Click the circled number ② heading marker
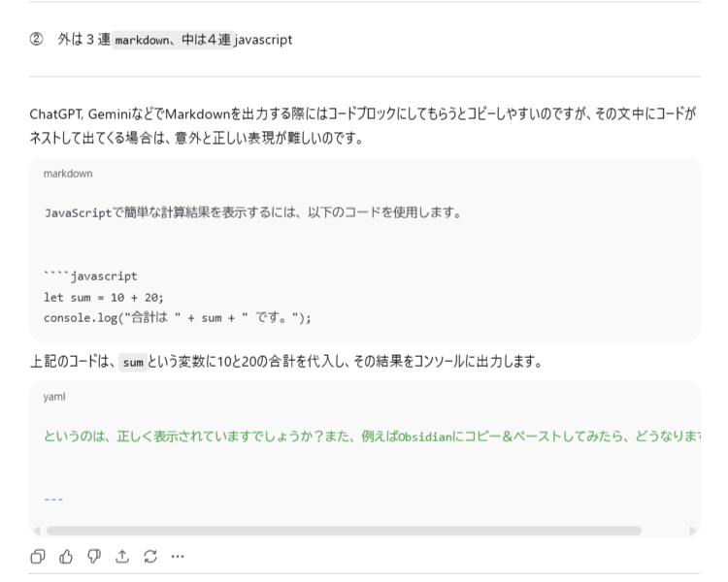The height and width of the screenshot is (582, 728). (x=36, y=40)
